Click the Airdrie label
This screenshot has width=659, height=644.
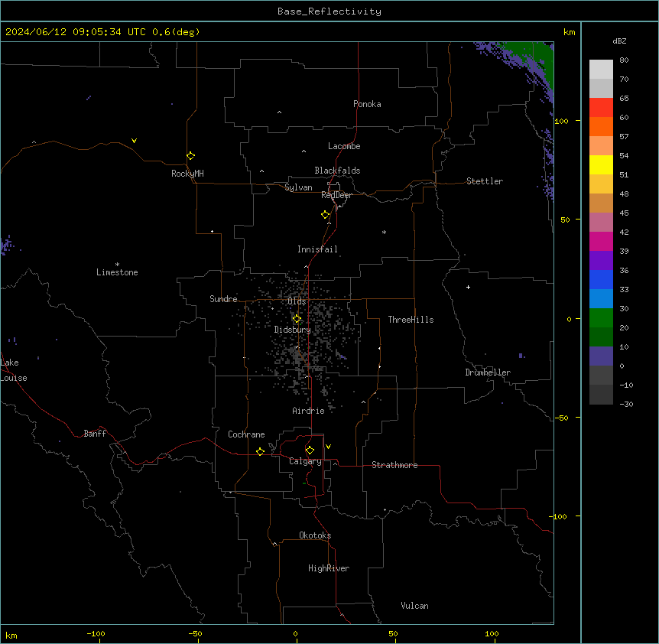(308, 411)
